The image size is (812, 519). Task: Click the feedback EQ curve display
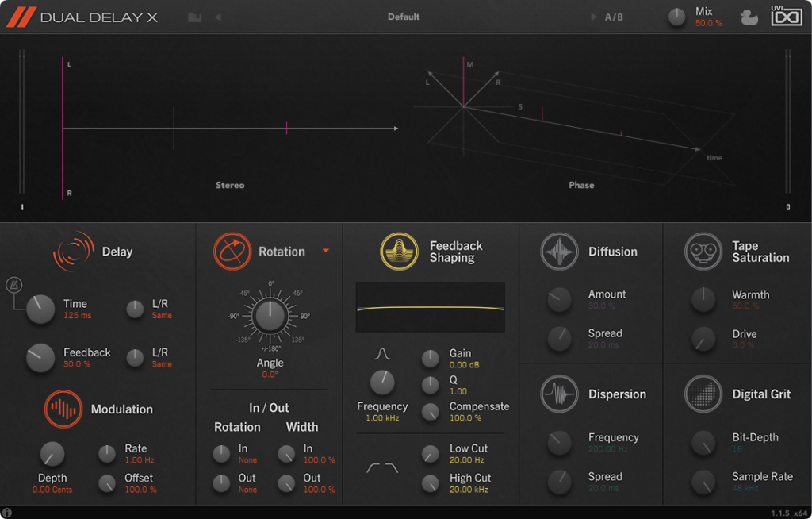[x=431, y=307]
